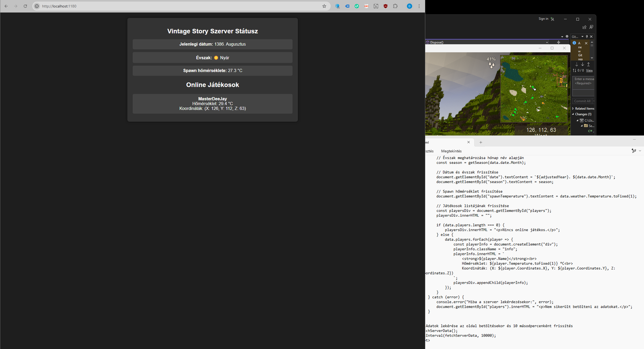
Task: Open the green sync arrows extension
Action: (x=357, y=6)
